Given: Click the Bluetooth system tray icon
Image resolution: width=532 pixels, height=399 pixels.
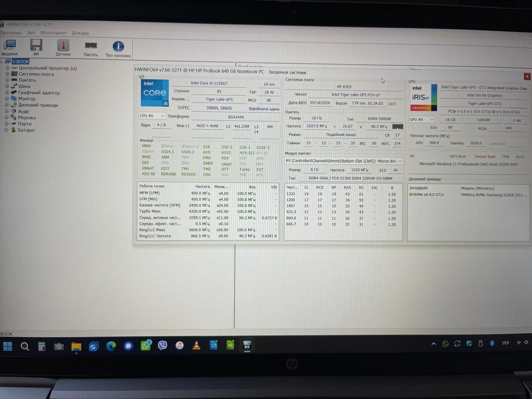Looking at the screenshot, I should (492, 343).
